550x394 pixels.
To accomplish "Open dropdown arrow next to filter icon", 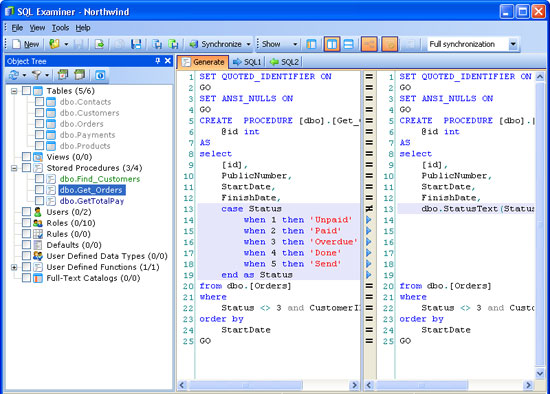I will tap(47, 75).
